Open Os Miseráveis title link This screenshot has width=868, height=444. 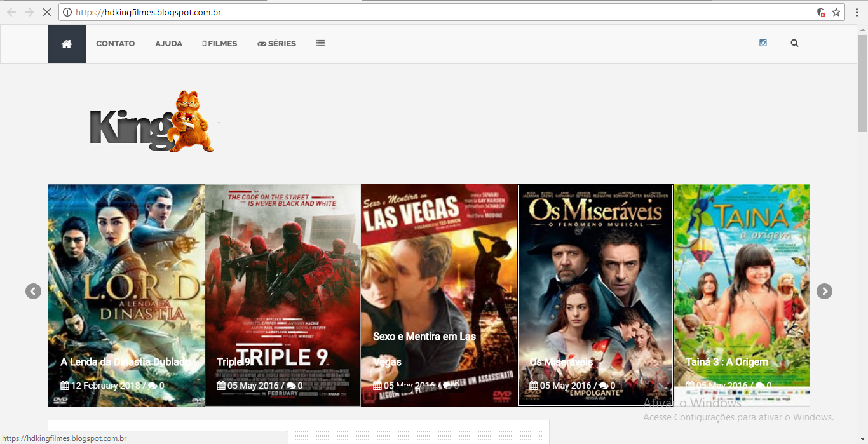[x=561, y=361]
